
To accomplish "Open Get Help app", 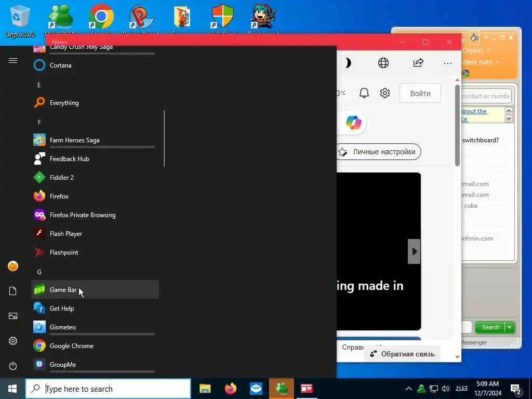I will [x=95, y=308].
